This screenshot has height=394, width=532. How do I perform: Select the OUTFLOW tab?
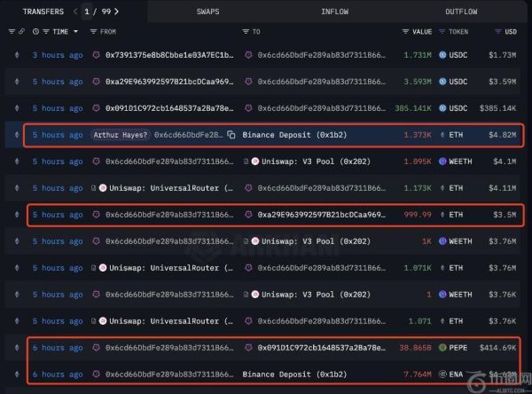[x=461, y=12]
